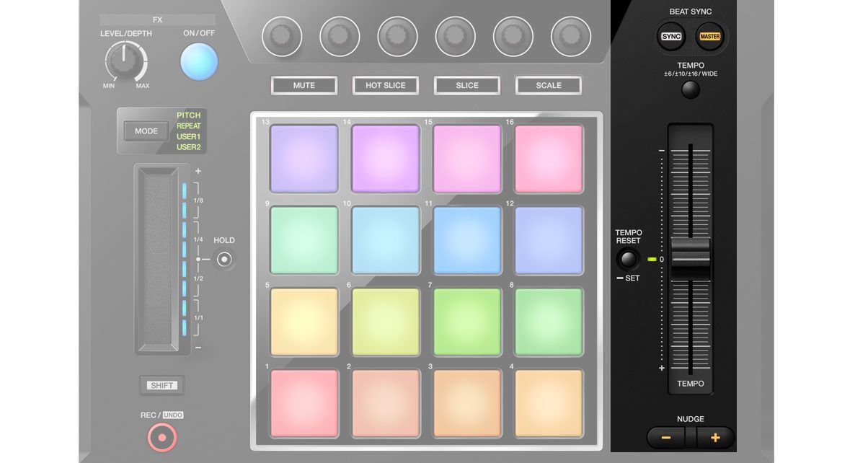Tap performance pad 14

tap(386, 159)
